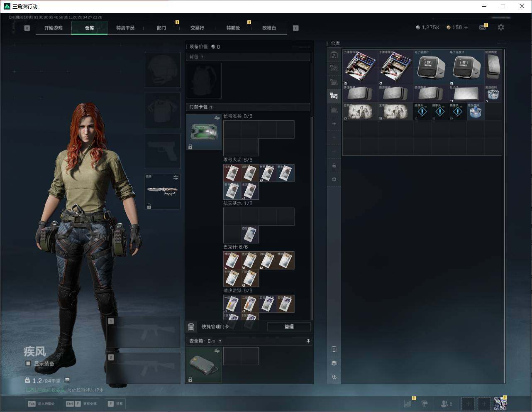This screenshot has height=412, width=532.
Task: Click the stash stack layers icon
Action: (334, 363)
